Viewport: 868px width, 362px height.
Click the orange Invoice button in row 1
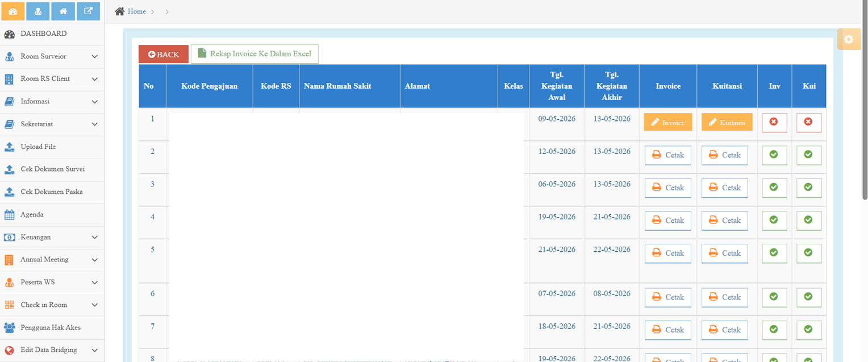point(668,122)
